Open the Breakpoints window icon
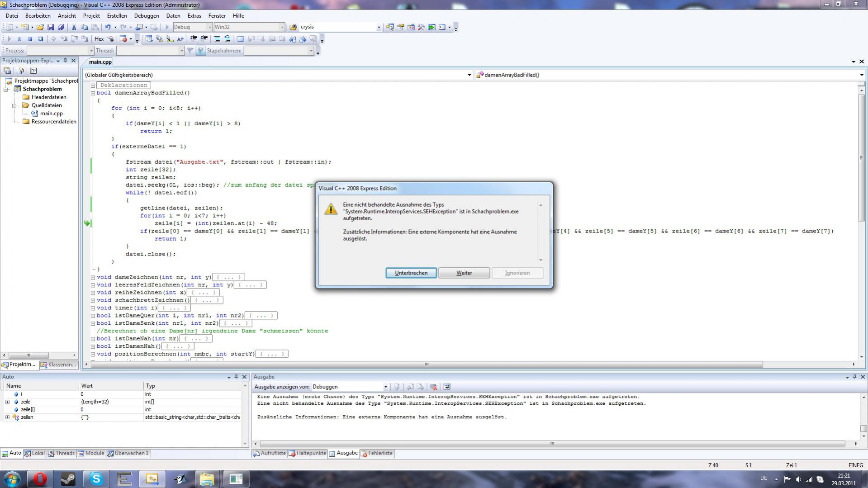The height and width of the screenshot is (488, 868). tap(123, 39)
